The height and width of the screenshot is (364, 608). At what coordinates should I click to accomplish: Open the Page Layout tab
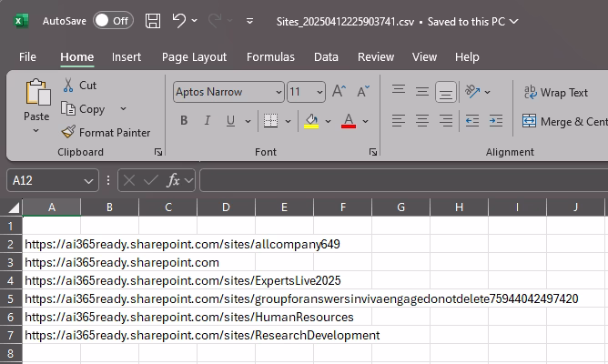194,57
